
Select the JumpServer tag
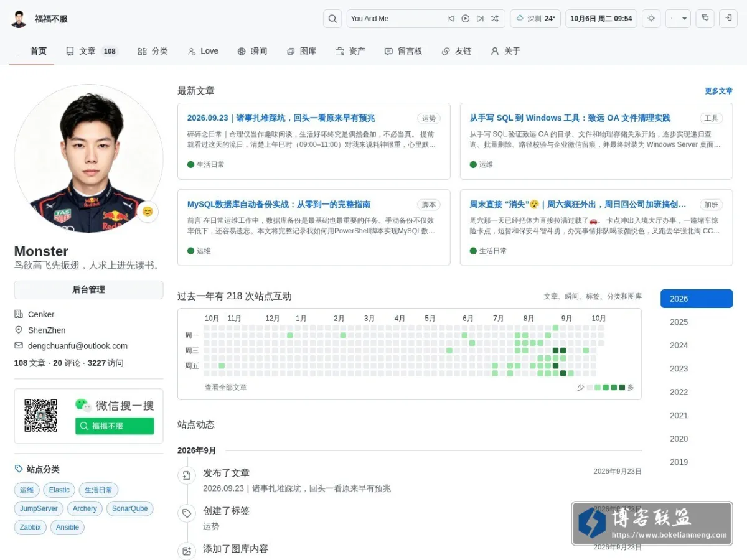click(x=39, y=508)
